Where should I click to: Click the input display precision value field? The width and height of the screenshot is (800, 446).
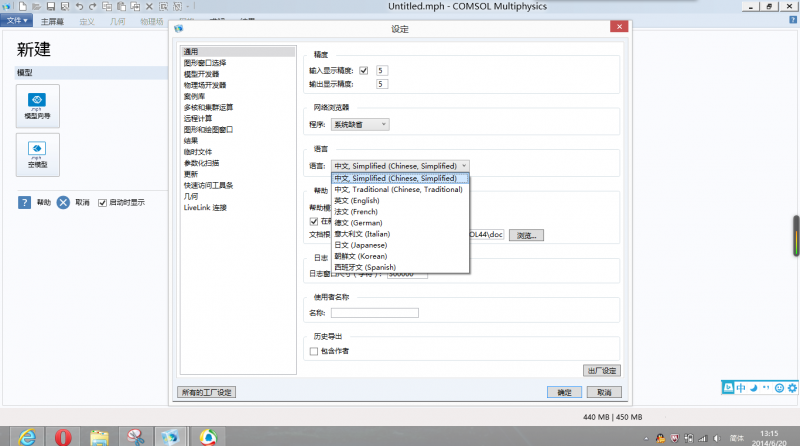click(x=382, y=70)
